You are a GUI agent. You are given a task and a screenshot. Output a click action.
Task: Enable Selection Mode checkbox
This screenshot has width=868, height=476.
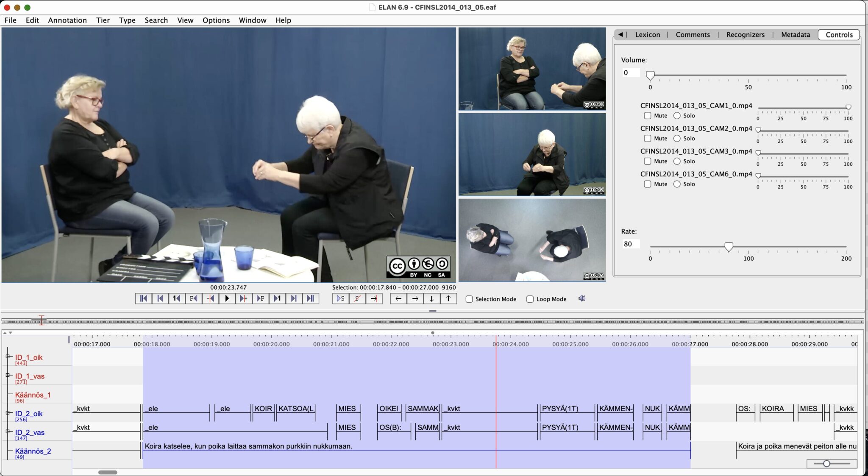pos(469,299)
